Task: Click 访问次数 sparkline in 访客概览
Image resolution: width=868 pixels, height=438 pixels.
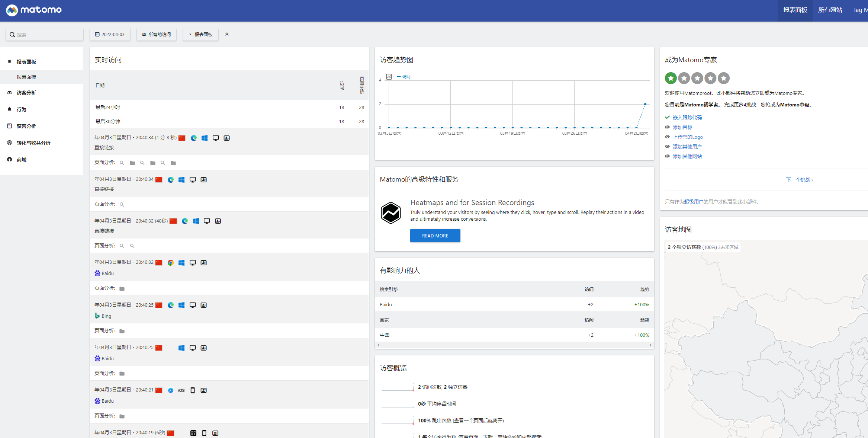Action: pyautogui.click(x=398, y=387)
